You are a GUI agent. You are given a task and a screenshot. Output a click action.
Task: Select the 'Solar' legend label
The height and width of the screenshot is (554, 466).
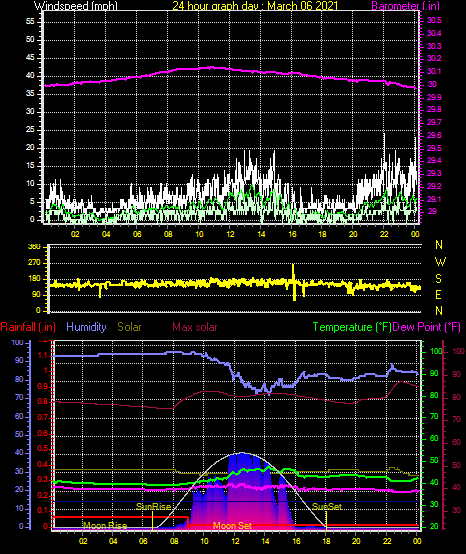(x=129, y=327)
